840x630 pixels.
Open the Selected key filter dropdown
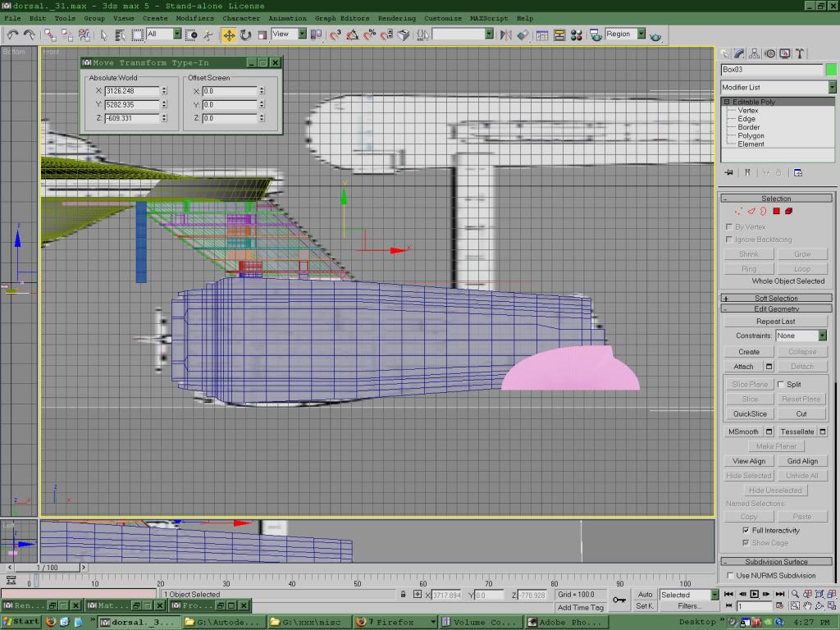689,595
